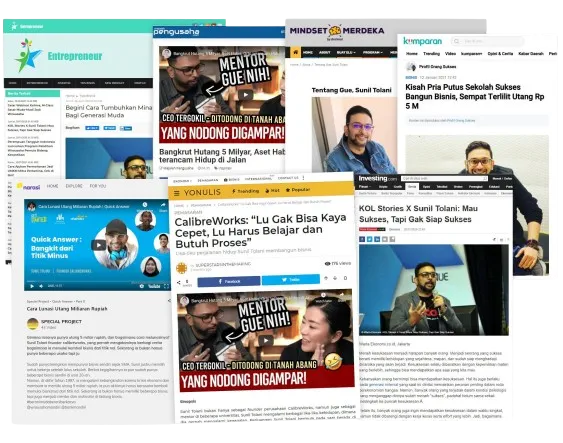Click the Yonulis Facebook share button
The height and width of the screenshot is (443, 563).
[x=229, y=281]
